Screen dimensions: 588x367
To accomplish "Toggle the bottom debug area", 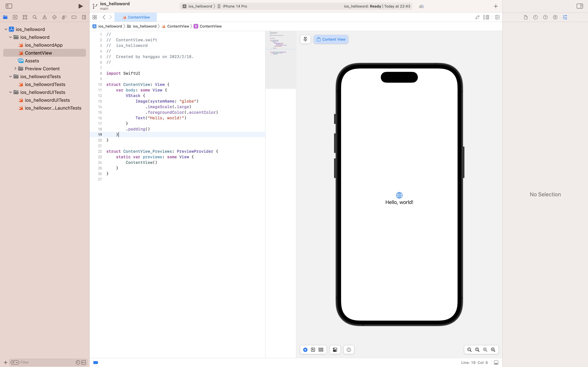I will [496, 363].
